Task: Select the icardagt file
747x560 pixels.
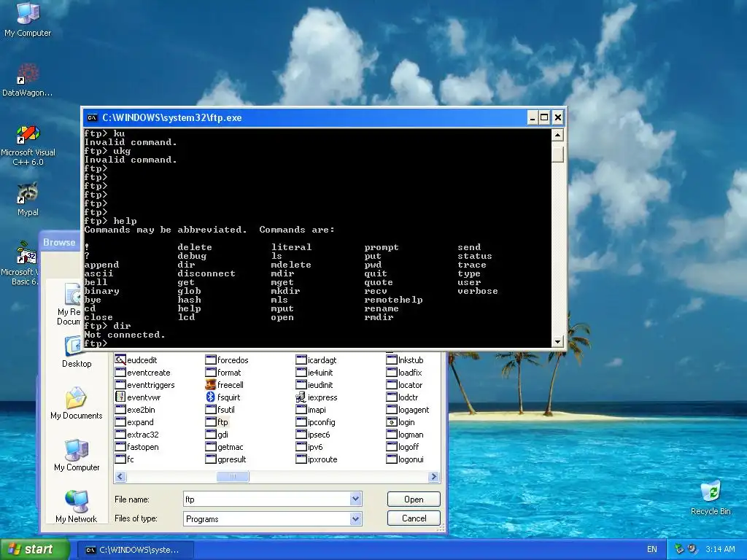Action: (317, 360)
